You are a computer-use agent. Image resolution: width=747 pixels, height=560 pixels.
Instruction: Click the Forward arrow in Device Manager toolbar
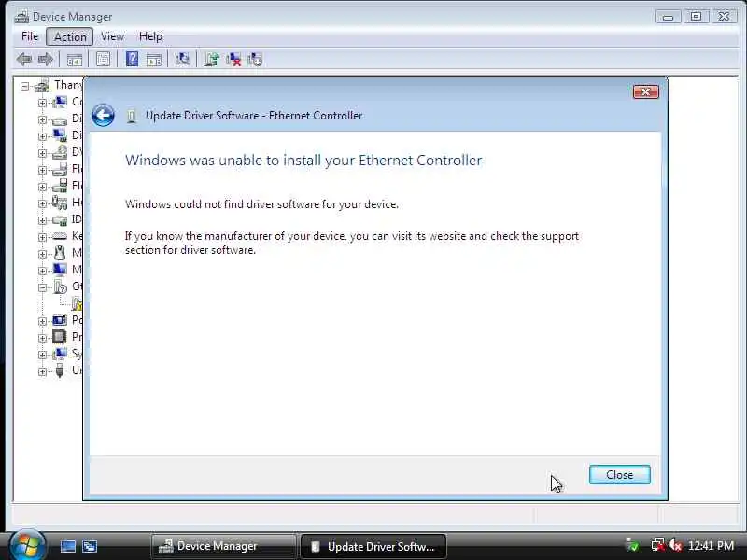point(46,60)
